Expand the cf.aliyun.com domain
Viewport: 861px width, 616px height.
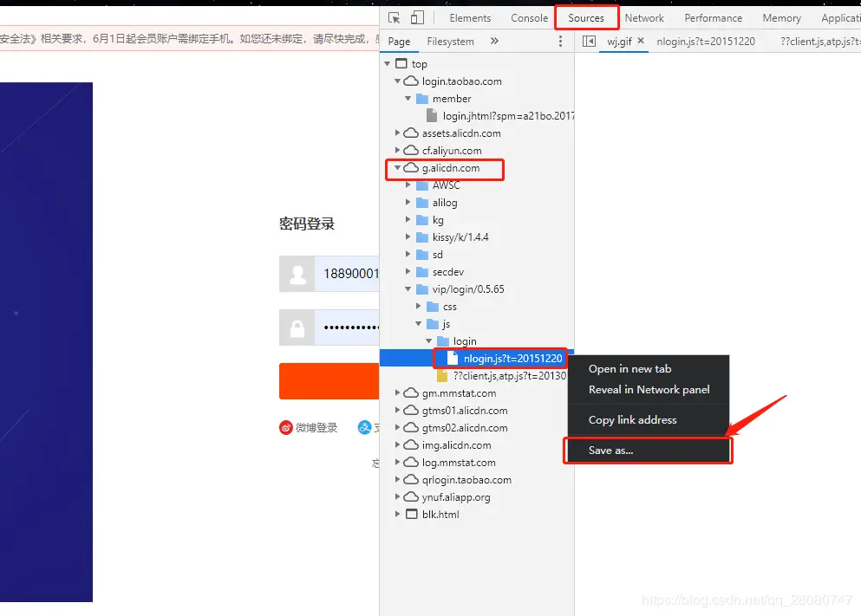click(397, 150)
